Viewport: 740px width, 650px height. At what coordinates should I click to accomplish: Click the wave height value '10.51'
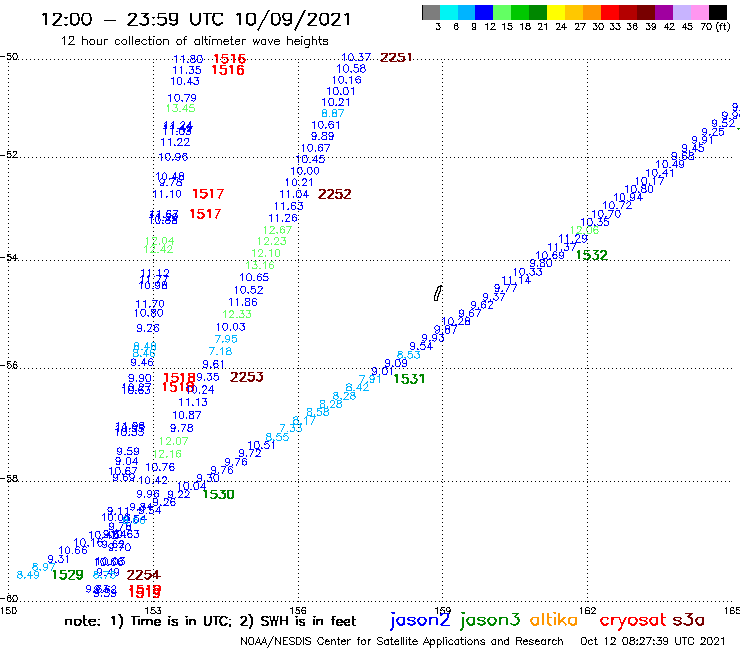click(261, 445)
